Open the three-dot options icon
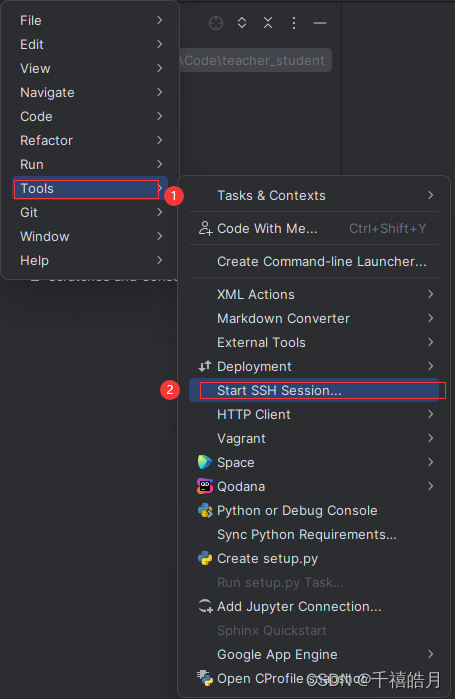The image size is (455, 699). 294,23
